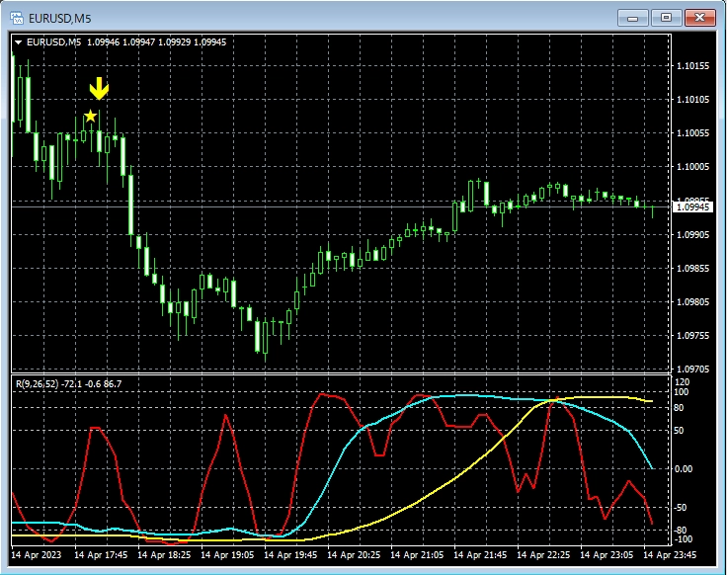The image size is (728, 575).
Task: Click the yellow down arrow sell signal
Action: pos(99,89)
